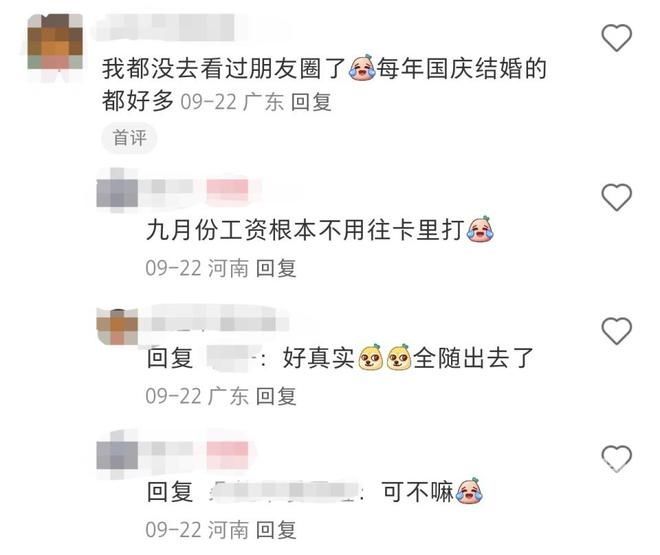Like the 好真实 全随出去了 reply
Image resolution: width=660 pixels, height=555 pixels.
coord(616,331)
